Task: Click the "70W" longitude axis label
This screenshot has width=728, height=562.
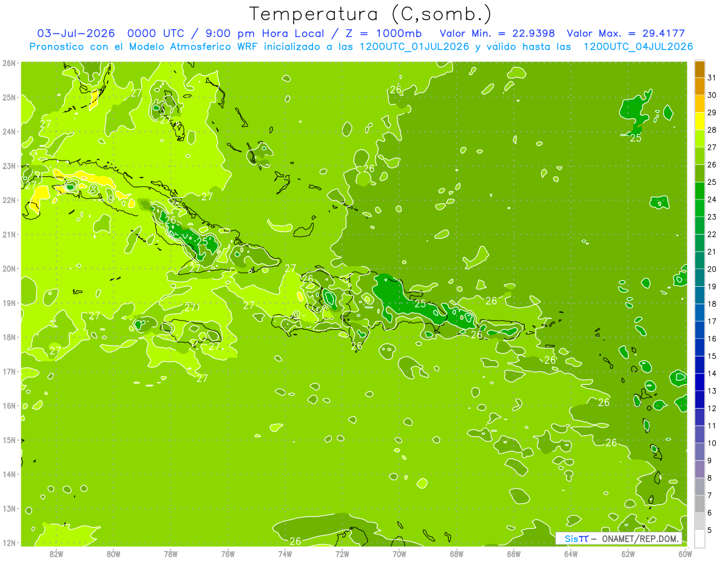Action: coord(399,554)
